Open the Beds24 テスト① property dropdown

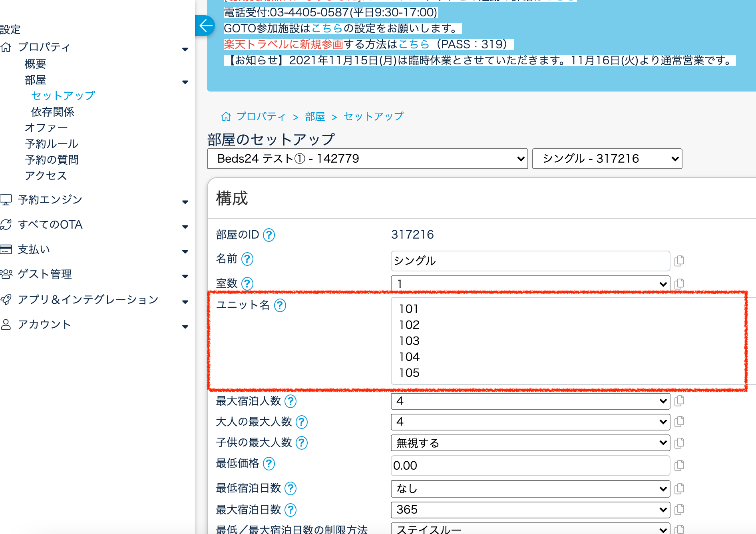click(x=367, y=159)
